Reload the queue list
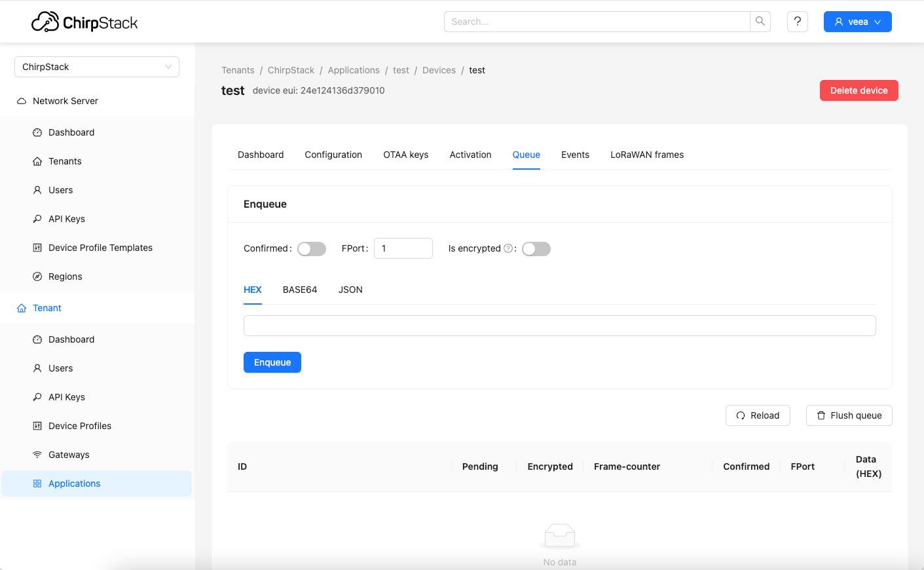Image resolution: width=924 pixels, height=570 pixels. (758, 415)
